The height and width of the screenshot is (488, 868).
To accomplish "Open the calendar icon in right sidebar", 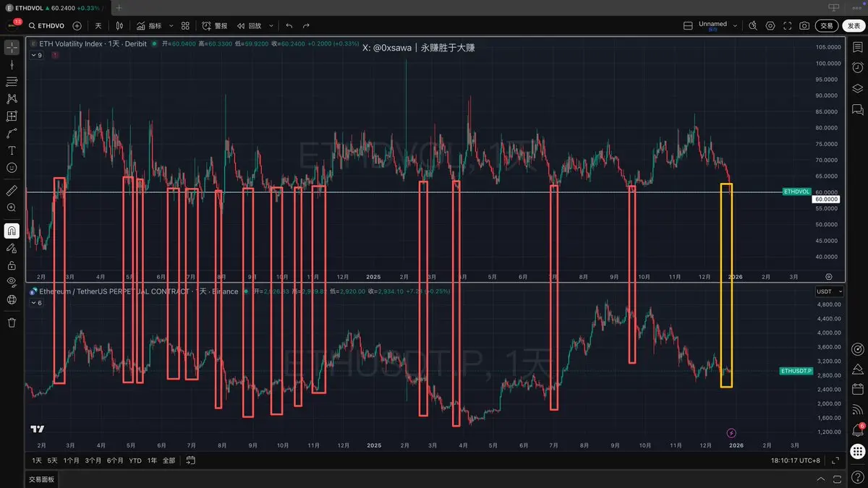I will 857,390.
